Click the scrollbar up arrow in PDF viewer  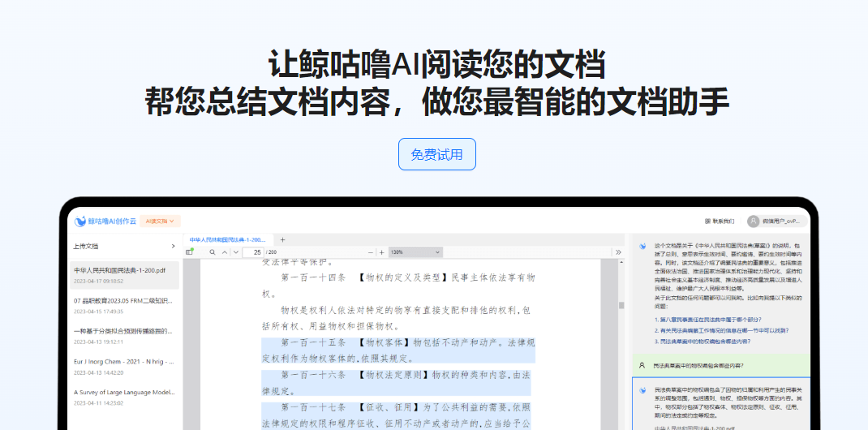[621, 261]
